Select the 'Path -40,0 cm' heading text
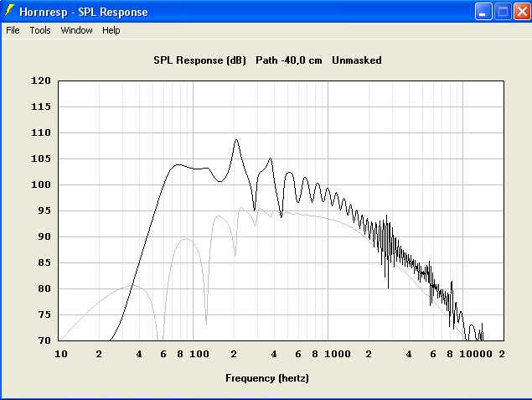 click(x=289, y=60)
